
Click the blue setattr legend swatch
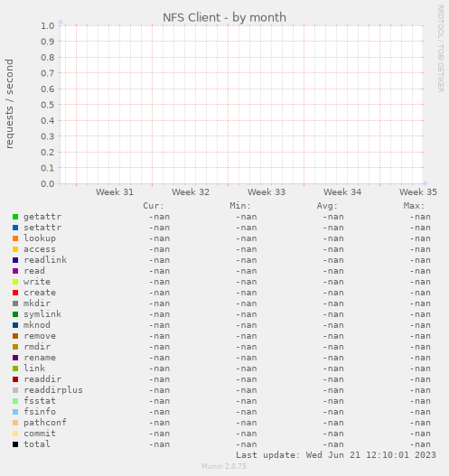point(15,228)
